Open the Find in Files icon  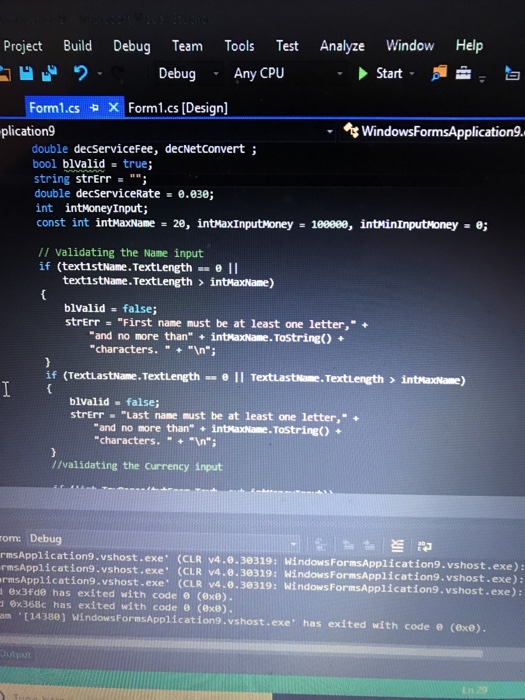pyautogui.click(x=439, y=73)
